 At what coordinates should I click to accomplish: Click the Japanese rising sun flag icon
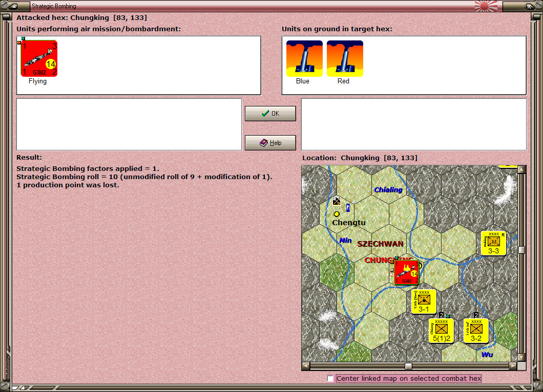pos(486,6)
